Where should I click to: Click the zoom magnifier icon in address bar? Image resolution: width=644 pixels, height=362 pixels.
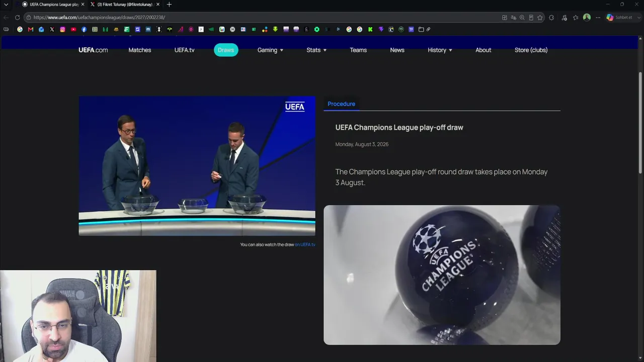522,18
